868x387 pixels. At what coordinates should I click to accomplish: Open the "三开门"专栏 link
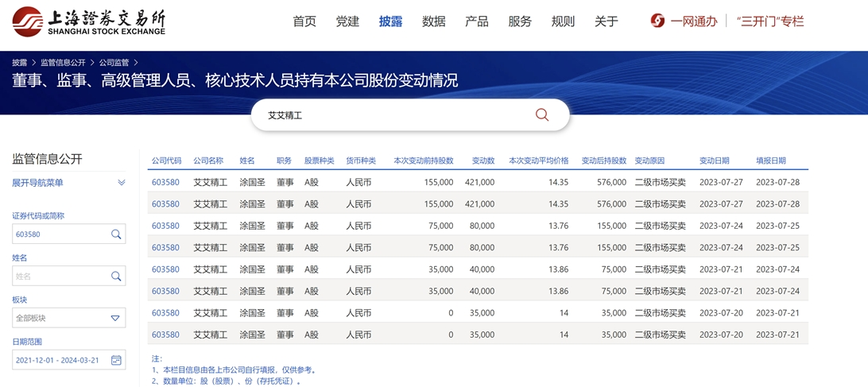click(770, 21)
